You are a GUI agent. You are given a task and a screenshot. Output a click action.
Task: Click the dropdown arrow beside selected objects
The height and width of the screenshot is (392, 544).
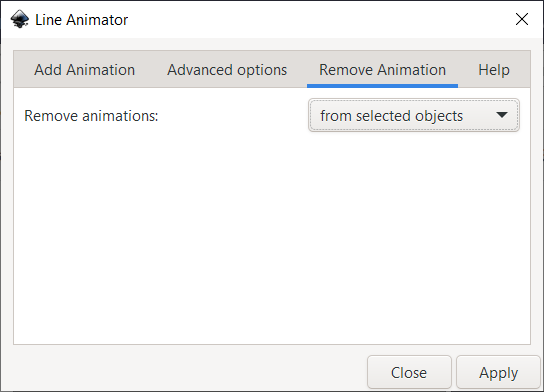point(502,115)
